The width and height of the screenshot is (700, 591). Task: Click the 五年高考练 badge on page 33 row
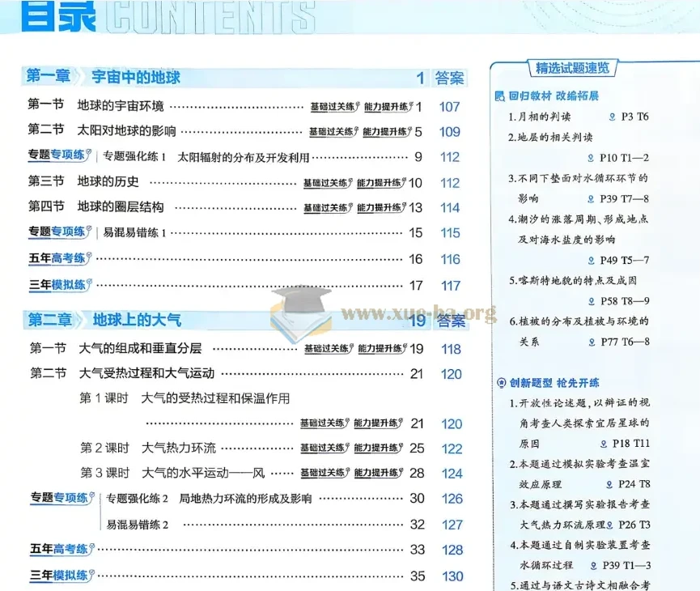pyautogui.click(x=62, y=549)
